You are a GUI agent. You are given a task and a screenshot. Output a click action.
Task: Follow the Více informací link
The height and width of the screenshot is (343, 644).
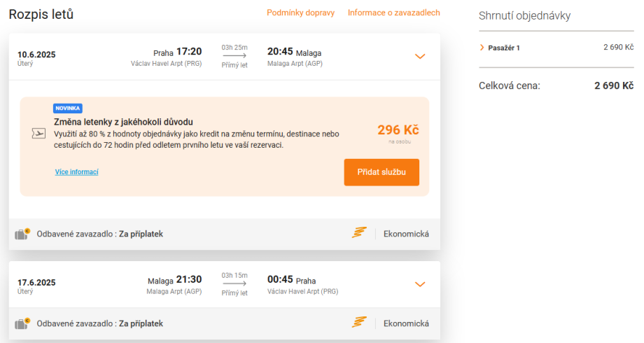[76, 172]
